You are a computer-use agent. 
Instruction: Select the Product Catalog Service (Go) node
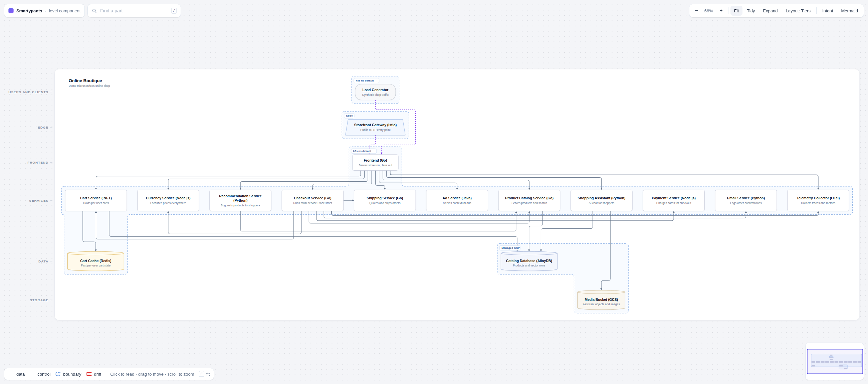529,200
